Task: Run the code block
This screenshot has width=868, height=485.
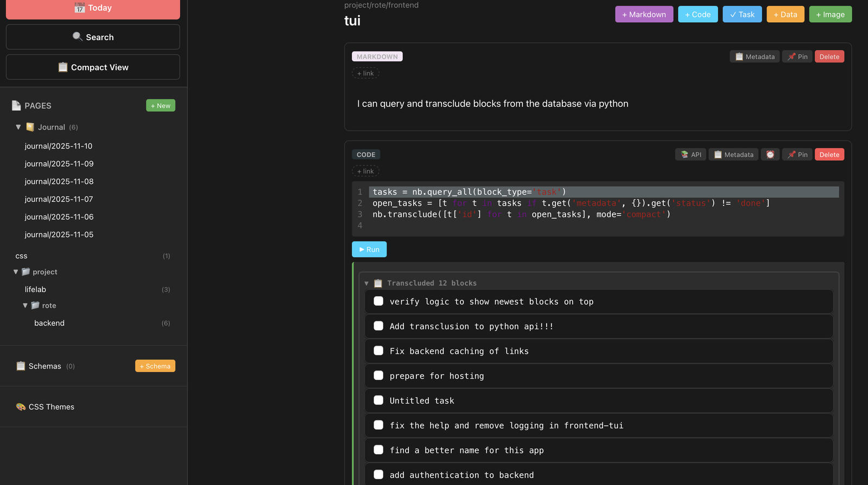Action: (369, 250)
